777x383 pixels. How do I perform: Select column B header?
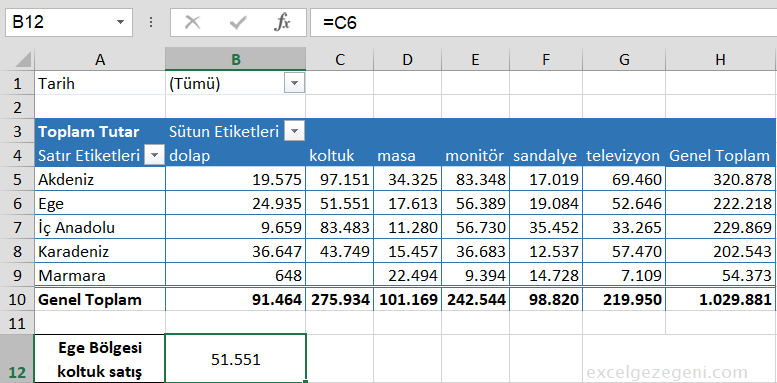click(x=236, y=59)
